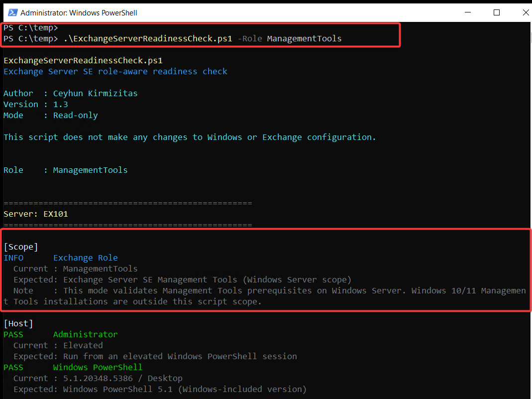532x399 pixels.
Task: Click the '[Scope]' section header
Action: pyautogui.click(x=21, y=247)
